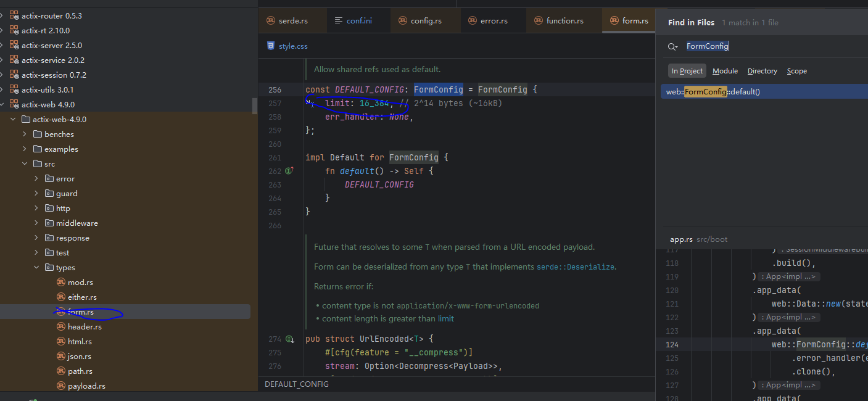Image resolution: width=868 pixels, height=401 pixels.
Task: Click the project tree vertical scrollbar
Action: (x=255, y=105)
